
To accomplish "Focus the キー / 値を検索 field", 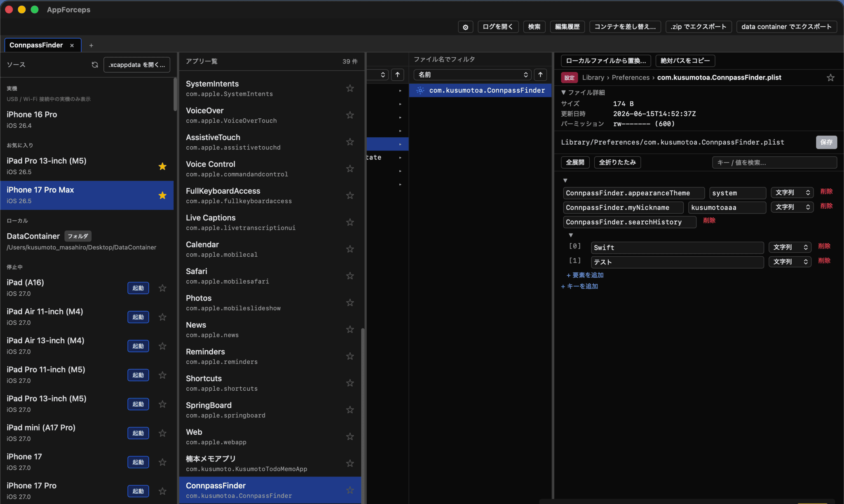I will pos(774,162).
